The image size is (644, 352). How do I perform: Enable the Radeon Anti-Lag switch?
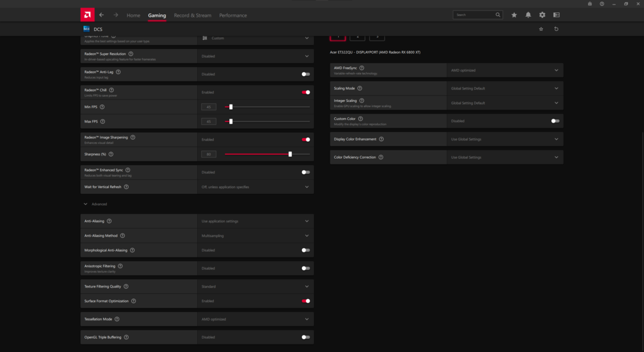(x=305, y=74)
